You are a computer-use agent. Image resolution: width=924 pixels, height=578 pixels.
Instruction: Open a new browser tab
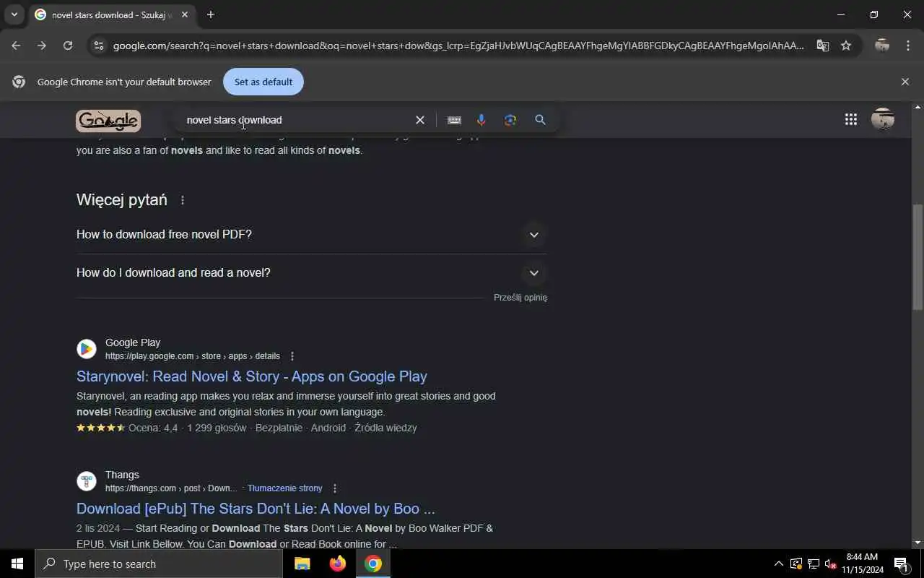pos(211,14)
